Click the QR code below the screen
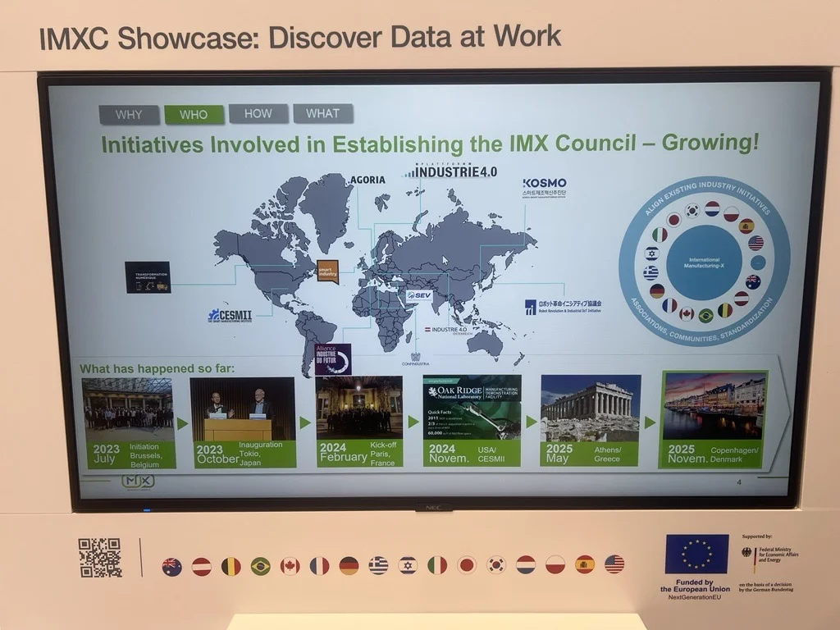Viewport: 840px width, 630px height. point(100,558)
